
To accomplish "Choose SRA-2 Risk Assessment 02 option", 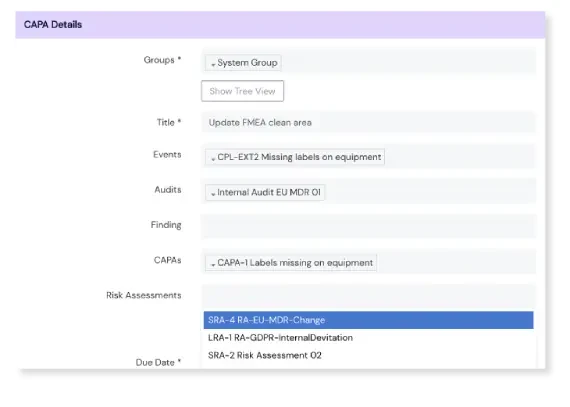I will tap(368, 355).
